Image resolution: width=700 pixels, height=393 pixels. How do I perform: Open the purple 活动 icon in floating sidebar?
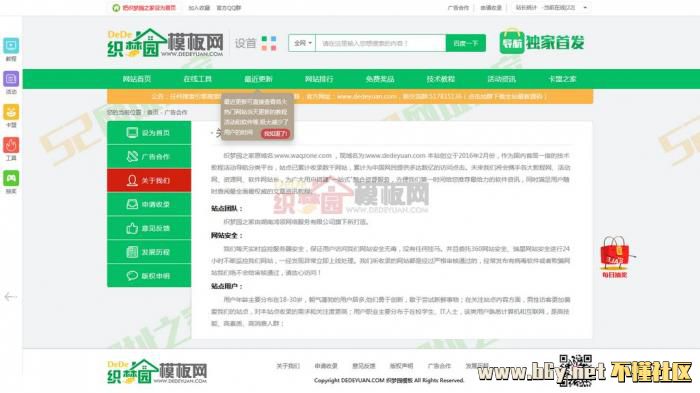coord(11,79)
